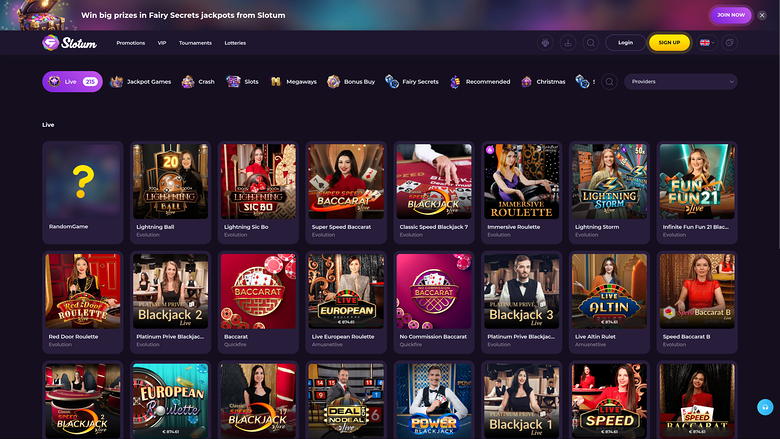Screen dimensions: 780x439
Task: Open the support headset chat bubble
Action: 765,407
